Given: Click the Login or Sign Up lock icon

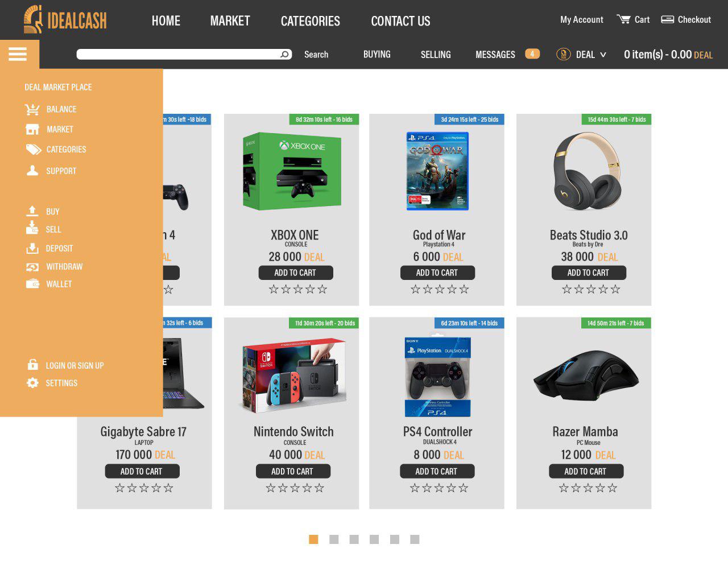Looking at the screenshot, I should tap(32, 365).
